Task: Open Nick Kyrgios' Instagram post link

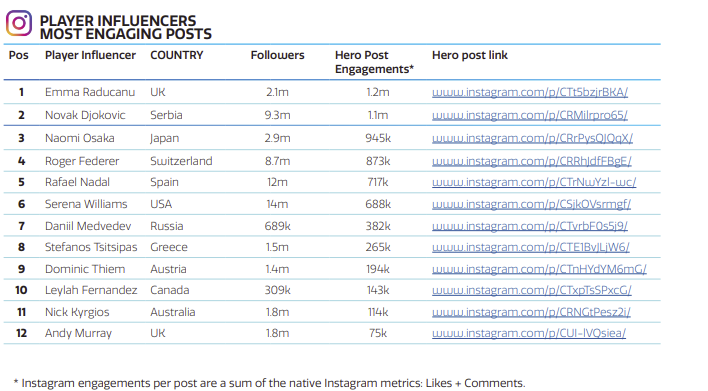Action: pyautogui.click(x=531, y=312)
